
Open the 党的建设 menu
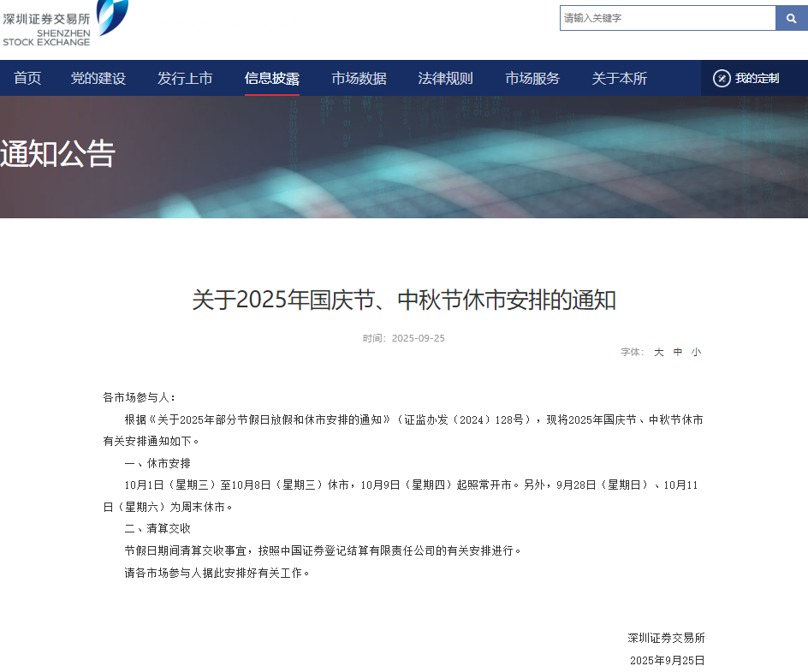[x=98, y=79]
